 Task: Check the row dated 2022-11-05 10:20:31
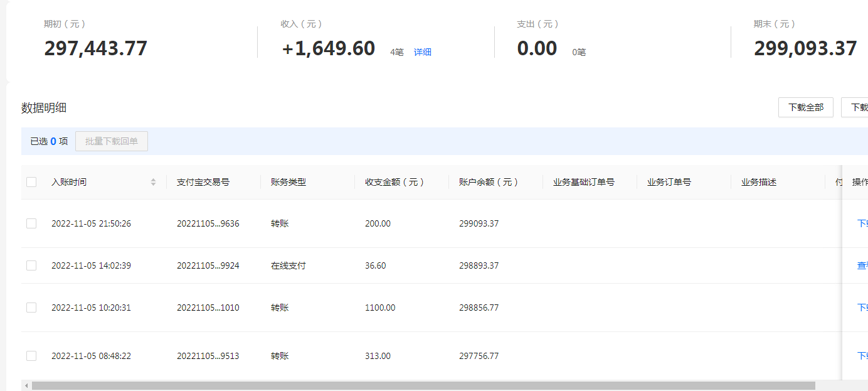(x=31, y=308)
